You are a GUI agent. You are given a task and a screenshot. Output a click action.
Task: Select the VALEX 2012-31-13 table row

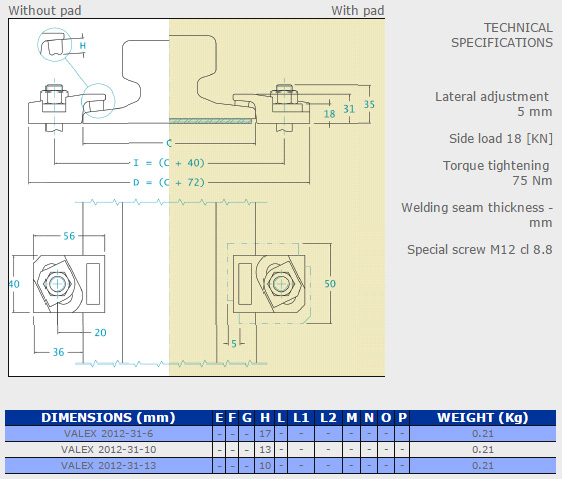280,466
